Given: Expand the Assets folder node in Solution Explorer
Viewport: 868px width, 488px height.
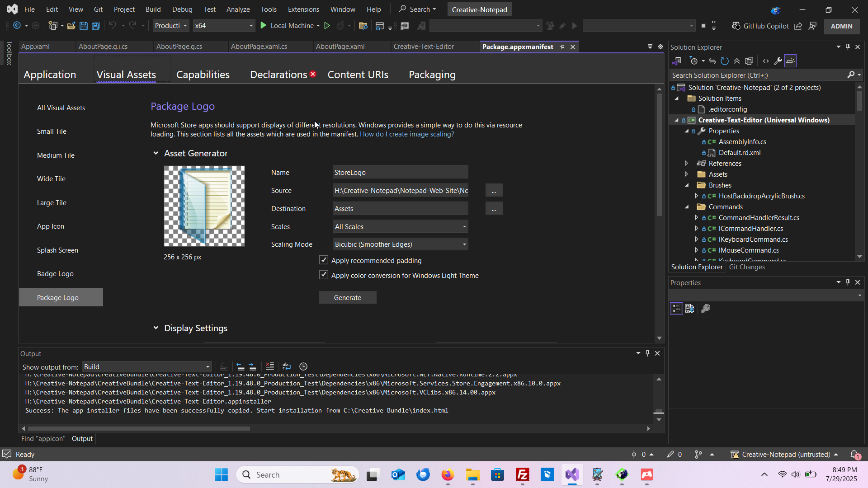Looking at the screenshot, I should pos(686,174).
